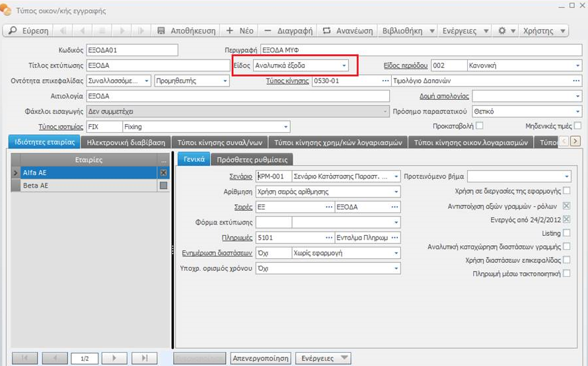Click the ellipsis lookup next to Τύπος κίνησης
The height and width of the screenshot is (366, 588).
tap(386, 81)
